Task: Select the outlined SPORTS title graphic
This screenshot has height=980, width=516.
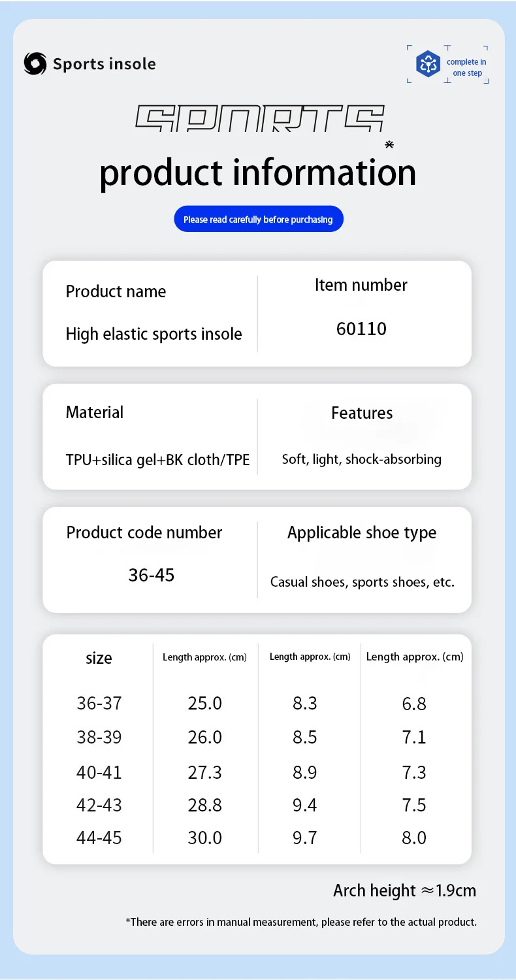Action: point(259,119)
